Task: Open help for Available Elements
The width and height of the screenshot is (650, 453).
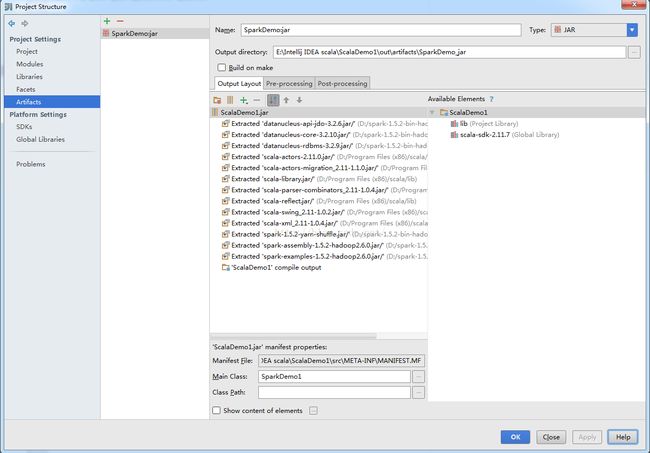Action: 492,99
